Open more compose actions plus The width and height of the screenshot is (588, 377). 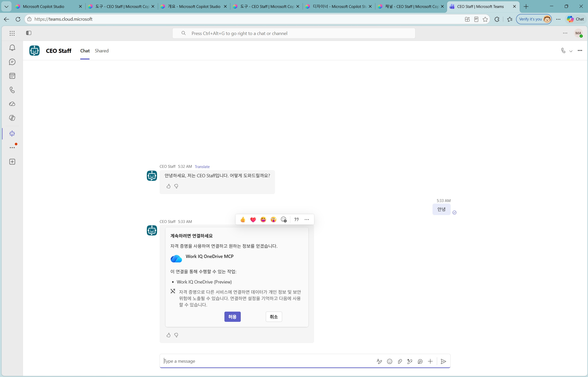point(430,361)
